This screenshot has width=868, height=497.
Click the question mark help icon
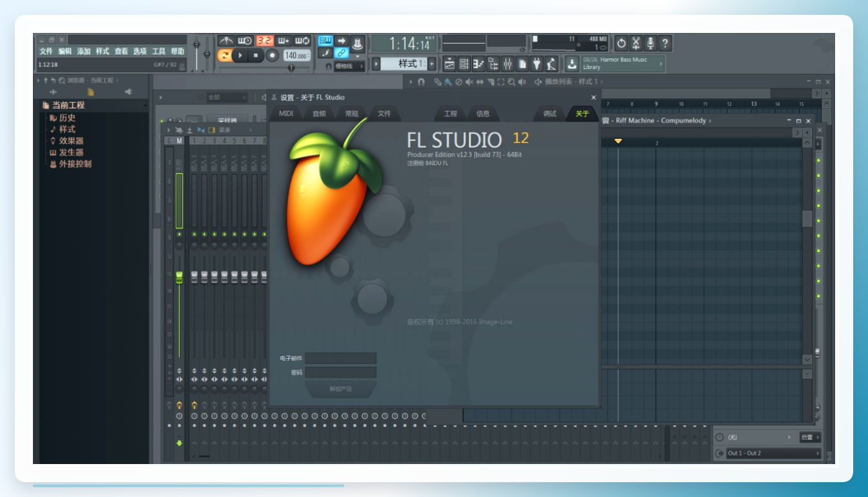coord(665,43)
